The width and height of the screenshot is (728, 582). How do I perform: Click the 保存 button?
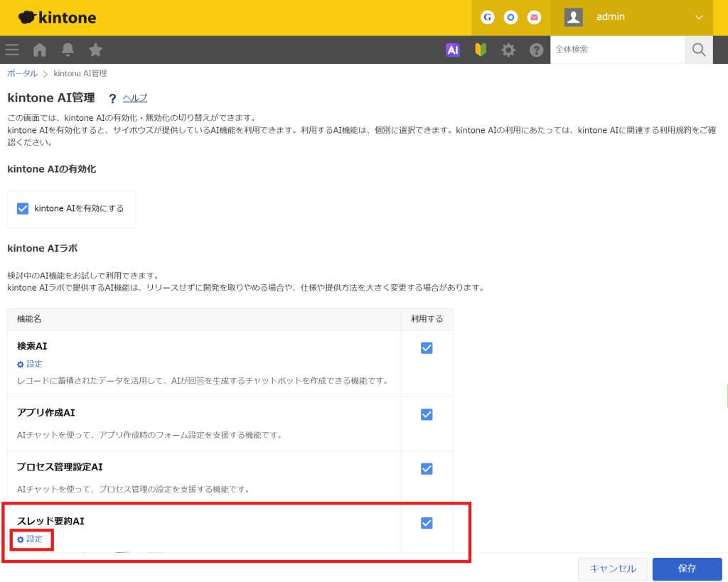pos(687,569)
